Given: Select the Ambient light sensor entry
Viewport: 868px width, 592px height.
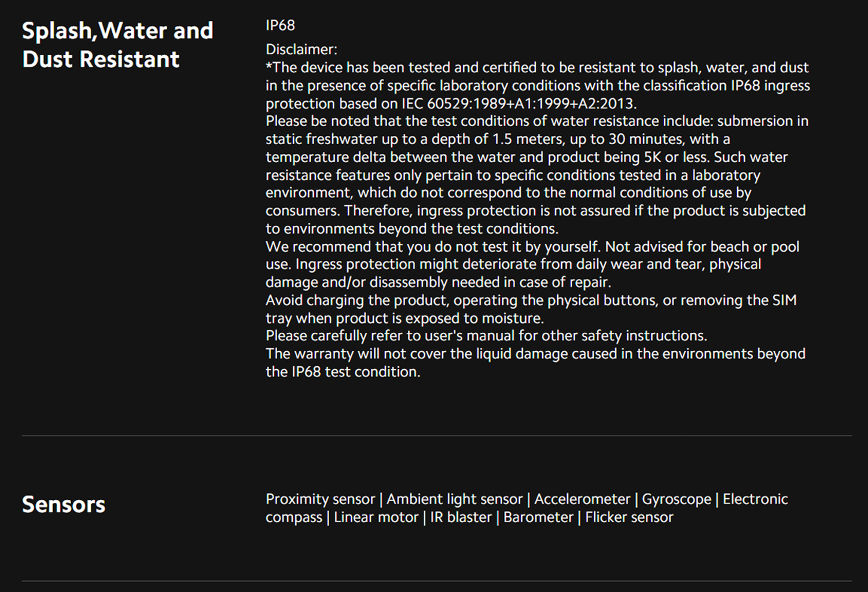Looking at the screenshot, I should click(454, 499).
